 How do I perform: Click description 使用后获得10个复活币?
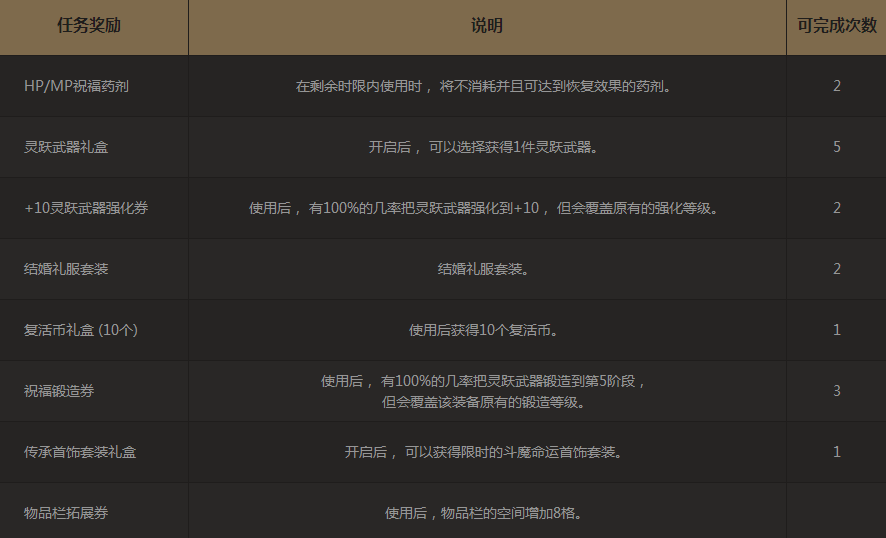483,330
